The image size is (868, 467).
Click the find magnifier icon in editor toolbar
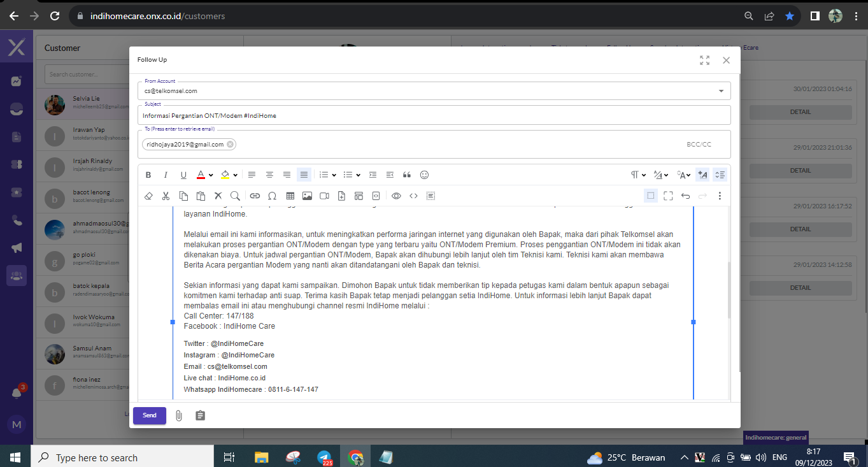235,196
